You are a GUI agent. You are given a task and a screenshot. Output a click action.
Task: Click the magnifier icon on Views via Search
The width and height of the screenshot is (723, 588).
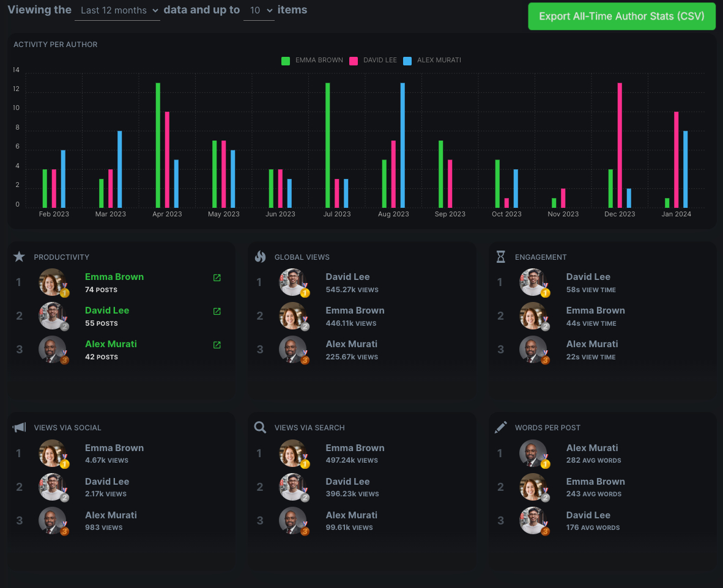(x=260, y=427)
